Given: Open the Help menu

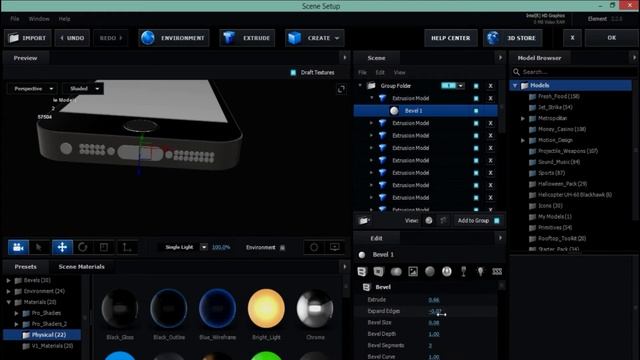Looking at the screenshot, I should point(64,19).
